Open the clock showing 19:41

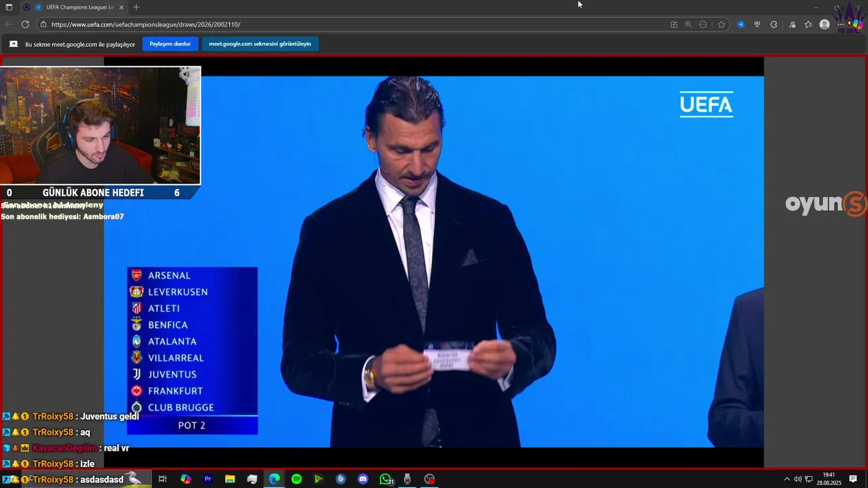829,479
